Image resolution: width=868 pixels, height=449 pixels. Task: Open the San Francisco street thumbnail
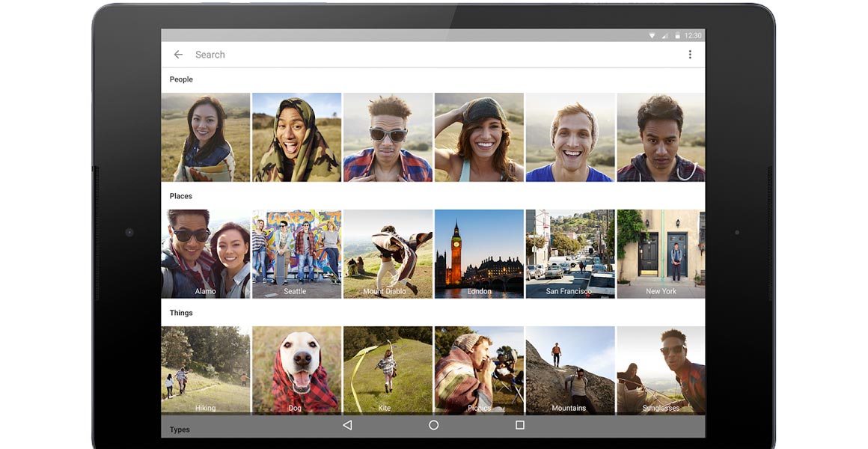(570, 254)
